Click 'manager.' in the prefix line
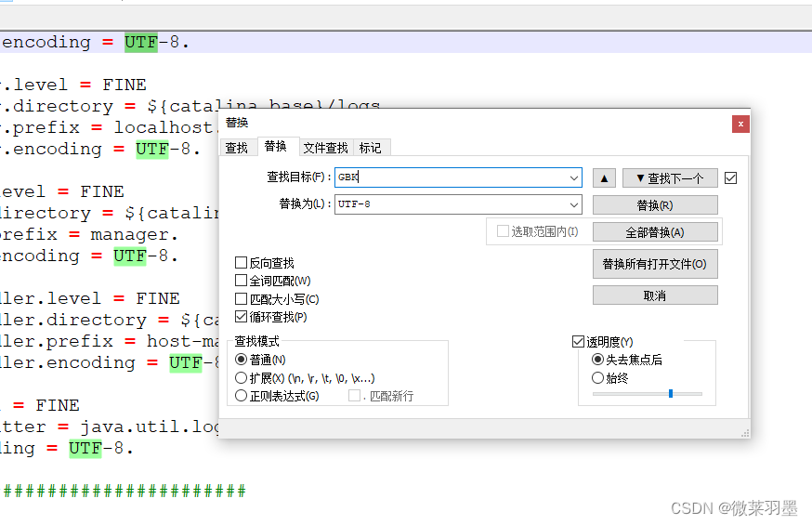The width and height of the screenshot is (812, 525). coord(134,234)
